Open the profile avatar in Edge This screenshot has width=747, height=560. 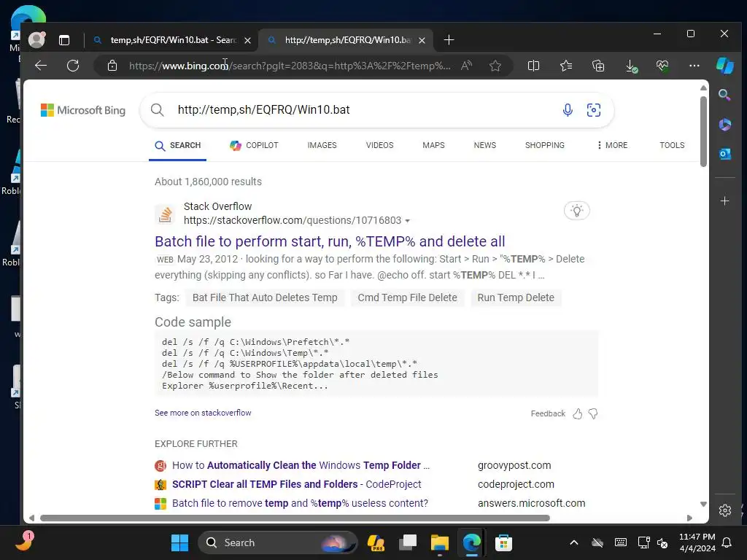coord(36,39)
